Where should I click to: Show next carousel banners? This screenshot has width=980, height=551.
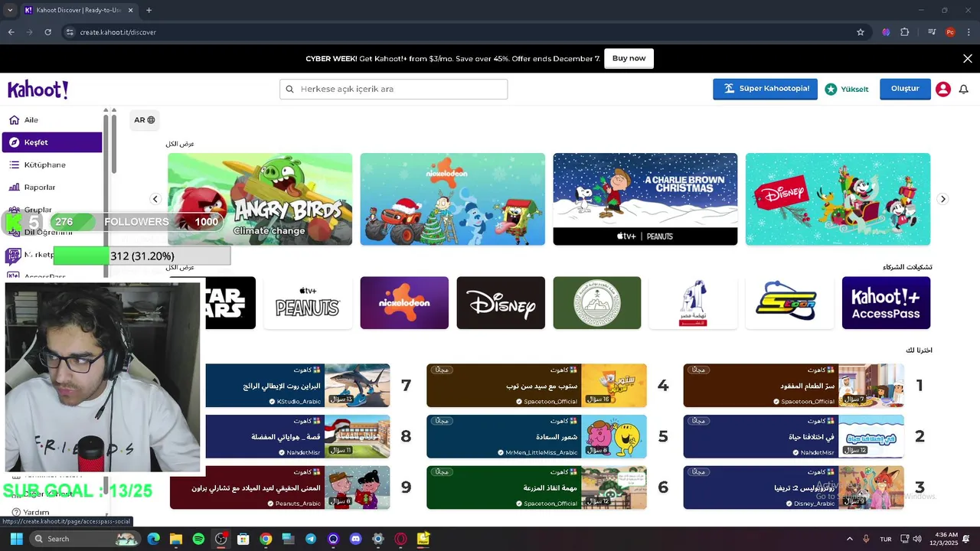click(943, 199)
